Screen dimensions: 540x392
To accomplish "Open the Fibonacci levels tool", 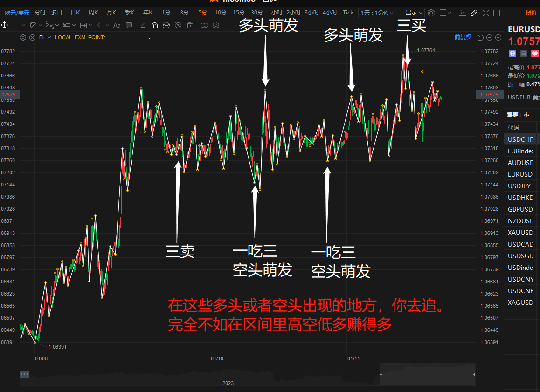I will point(67,25).
